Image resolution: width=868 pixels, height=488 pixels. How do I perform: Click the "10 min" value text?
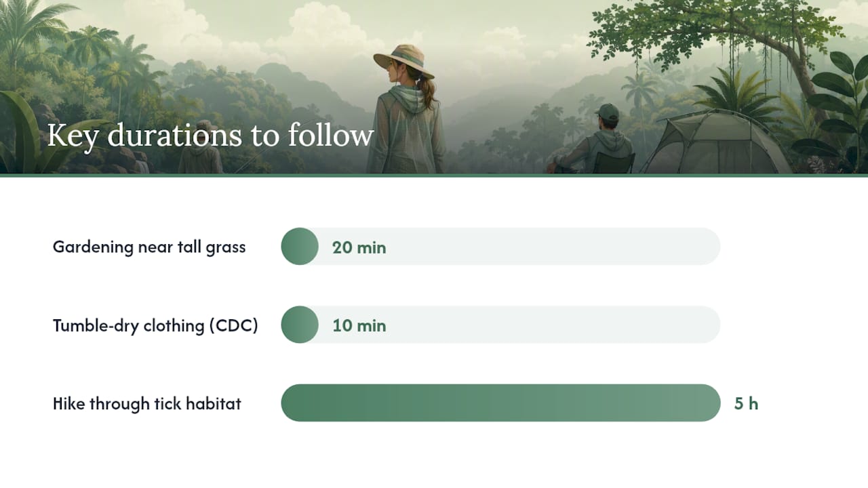pyautogui.click(x=359, y=325)
